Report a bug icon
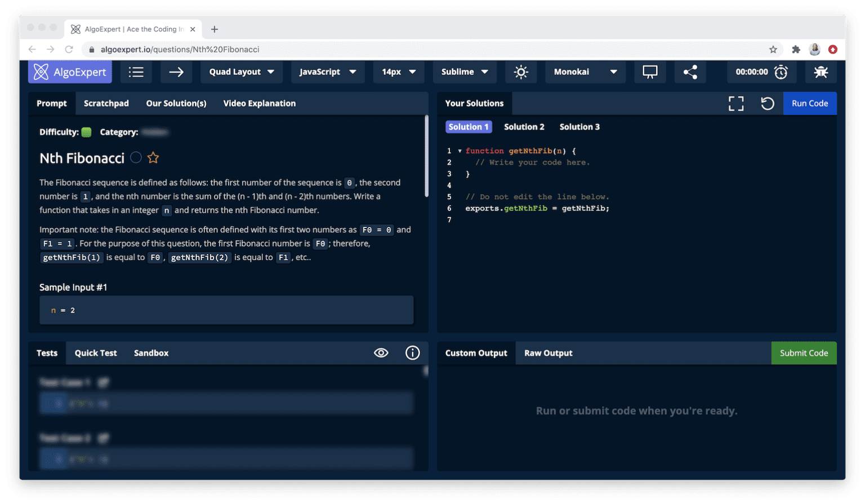865x504 pixels. click(x=821, y=72)
